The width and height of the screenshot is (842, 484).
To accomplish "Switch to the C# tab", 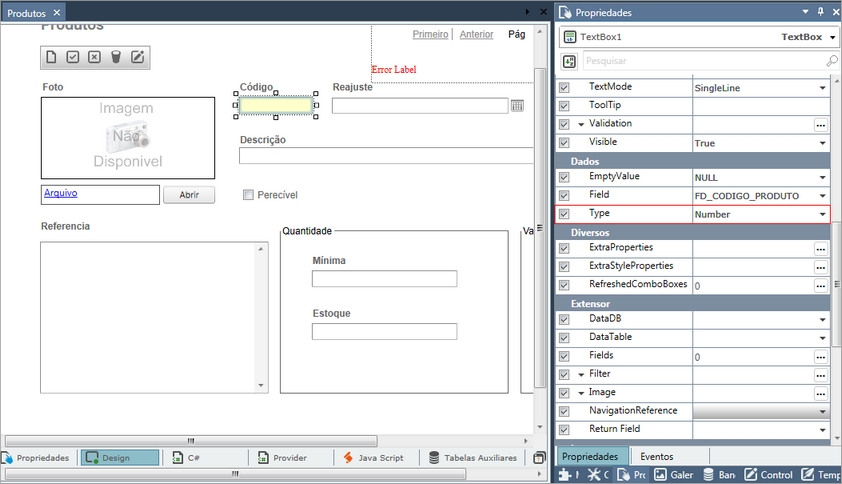I will (x=195, y=458).
